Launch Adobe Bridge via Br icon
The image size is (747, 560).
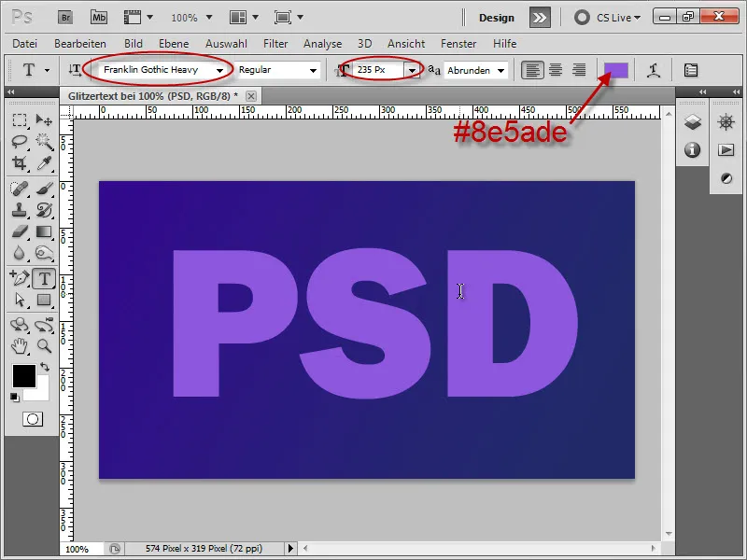tap(65, 18)
